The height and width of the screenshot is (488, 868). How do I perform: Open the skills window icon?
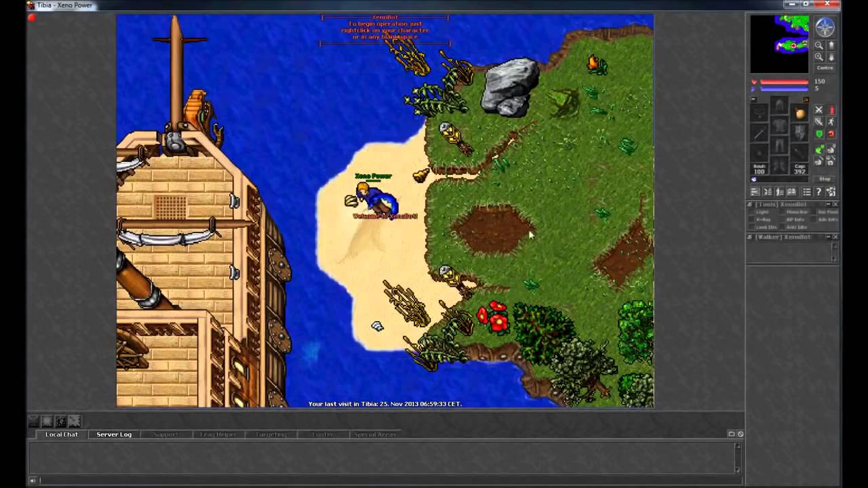(755, 192)
